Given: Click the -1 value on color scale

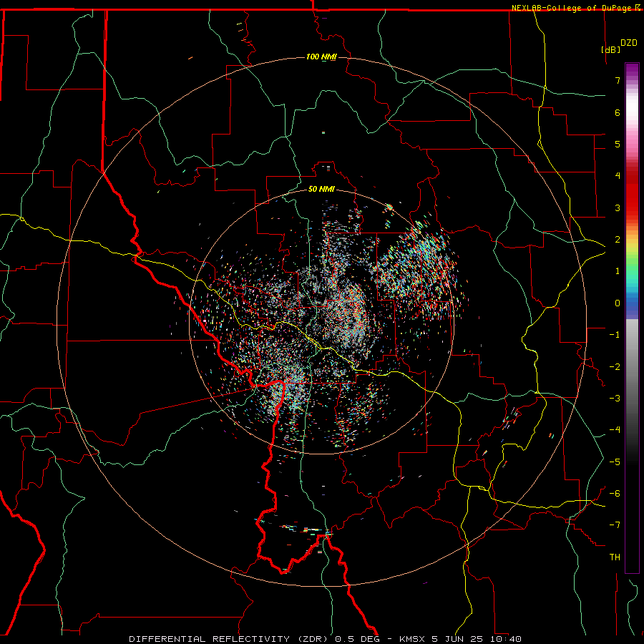Looking at the screenshot, I should click(x=615, y=335).
